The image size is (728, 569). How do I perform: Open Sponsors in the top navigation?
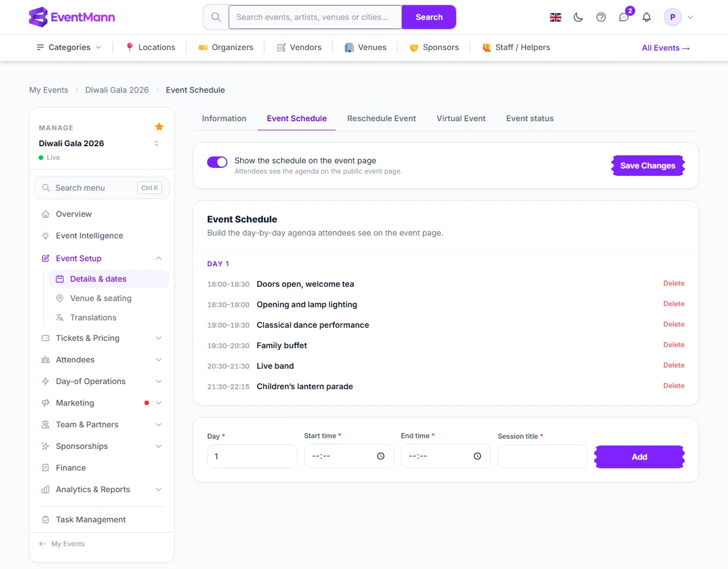[434, 47]
